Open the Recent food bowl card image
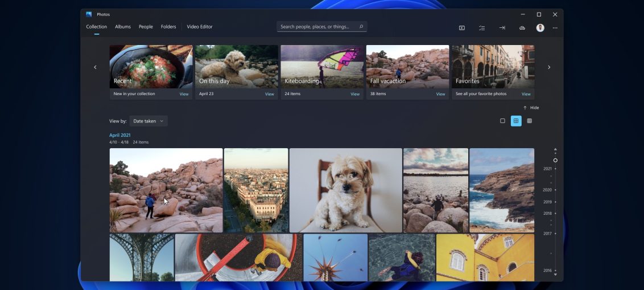The height and width of the screenshot is (290, 644). [151, 67]
